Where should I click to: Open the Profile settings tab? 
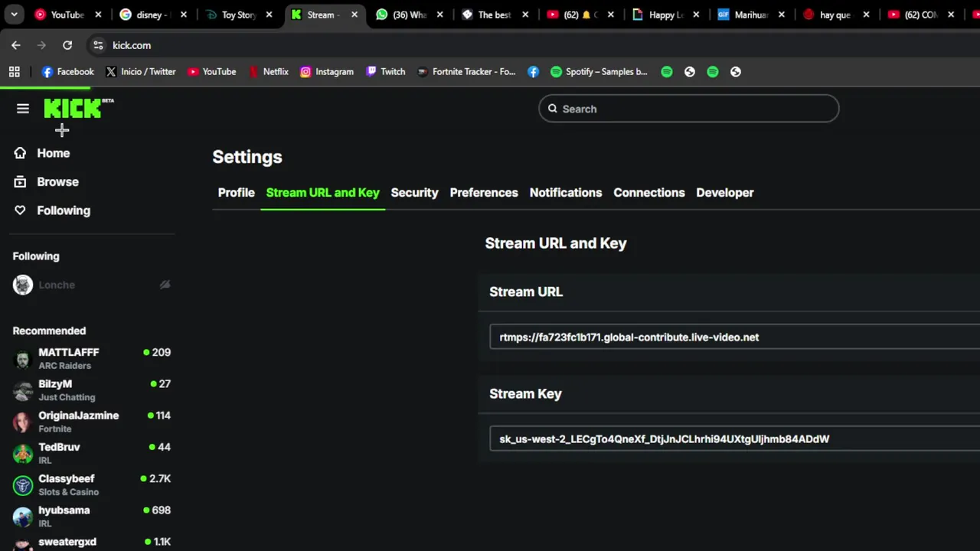236,193
